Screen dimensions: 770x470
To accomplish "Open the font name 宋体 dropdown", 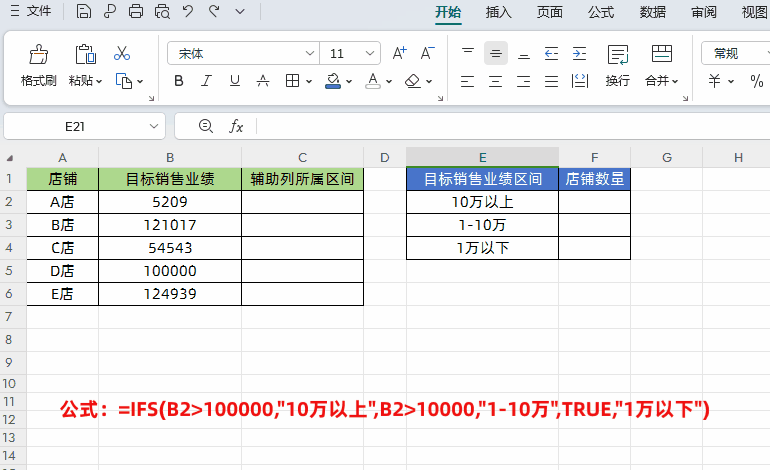I will [x=309, y=53].
